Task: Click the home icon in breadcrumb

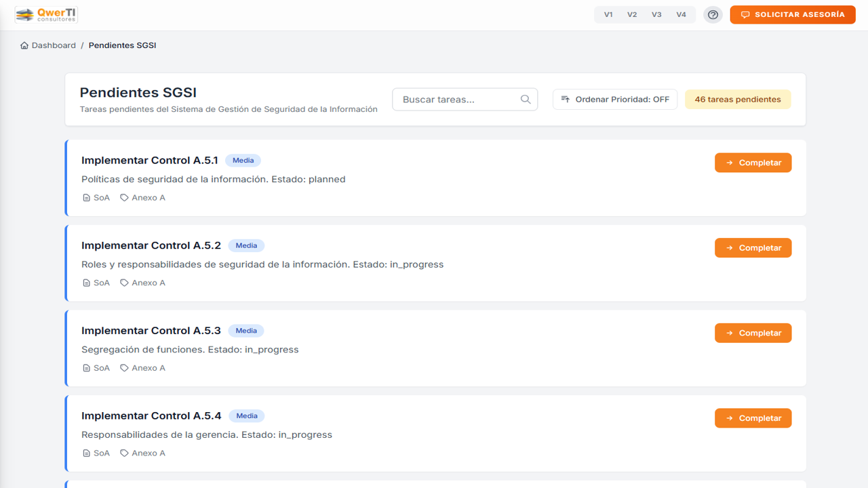Action: pos(24,45)
